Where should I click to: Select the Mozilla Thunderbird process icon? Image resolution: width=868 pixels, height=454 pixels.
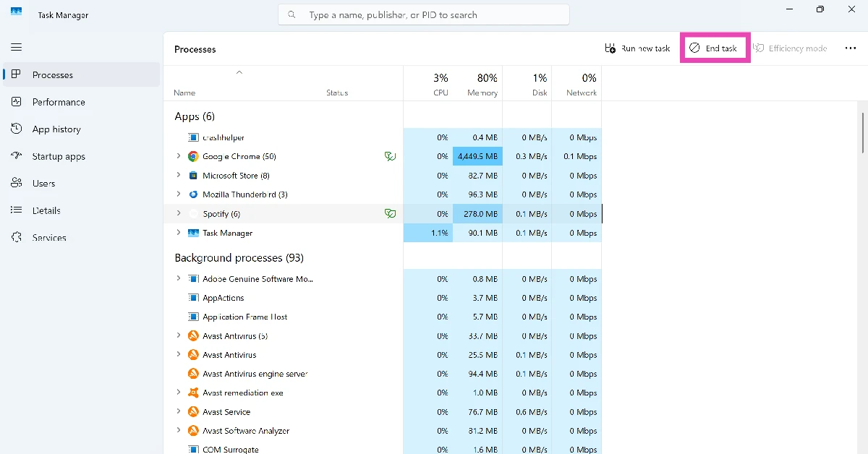point(193,194)
